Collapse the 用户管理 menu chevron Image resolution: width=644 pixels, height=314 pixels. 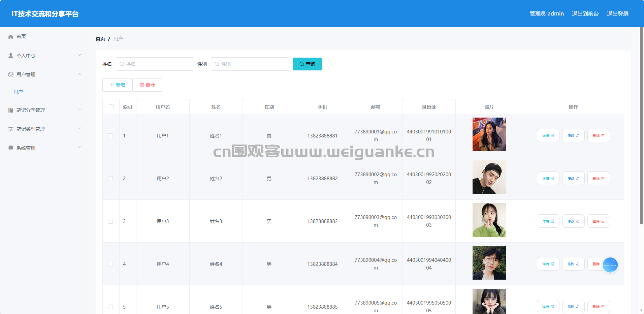pyautogui.click(x=79, y=74)
